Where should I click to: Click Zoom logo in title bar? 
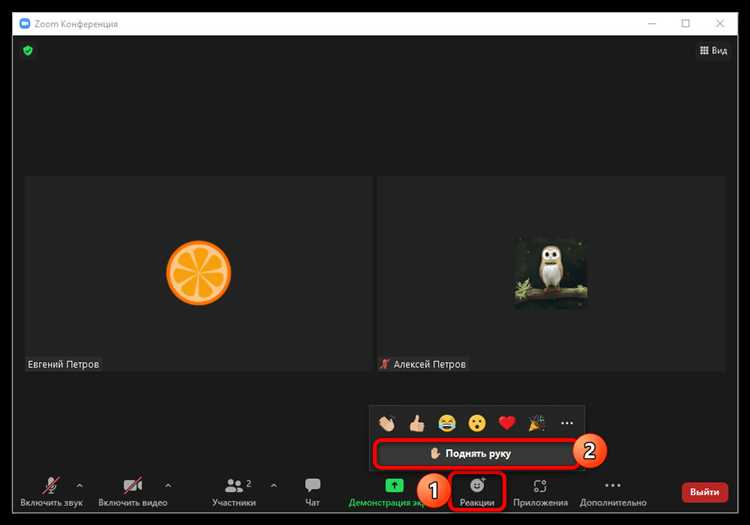pos(25,23)
